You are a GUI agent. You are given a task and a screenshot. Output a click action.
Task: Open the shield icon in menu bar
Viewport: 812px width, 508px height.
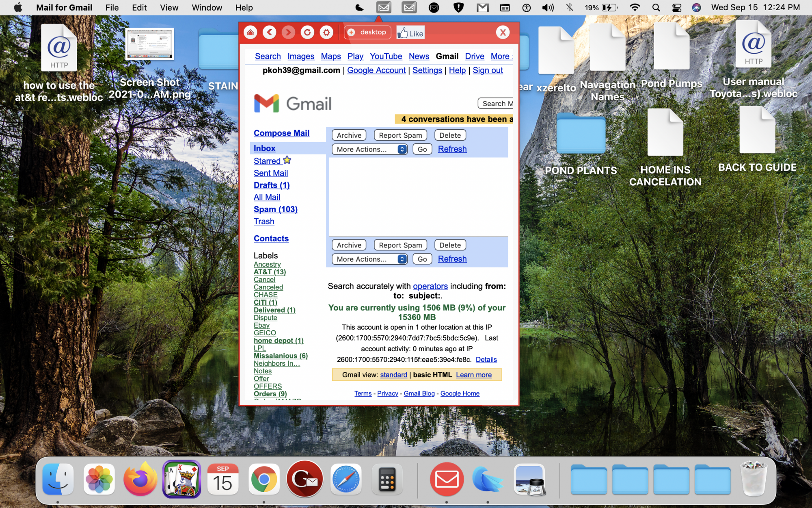458,7
